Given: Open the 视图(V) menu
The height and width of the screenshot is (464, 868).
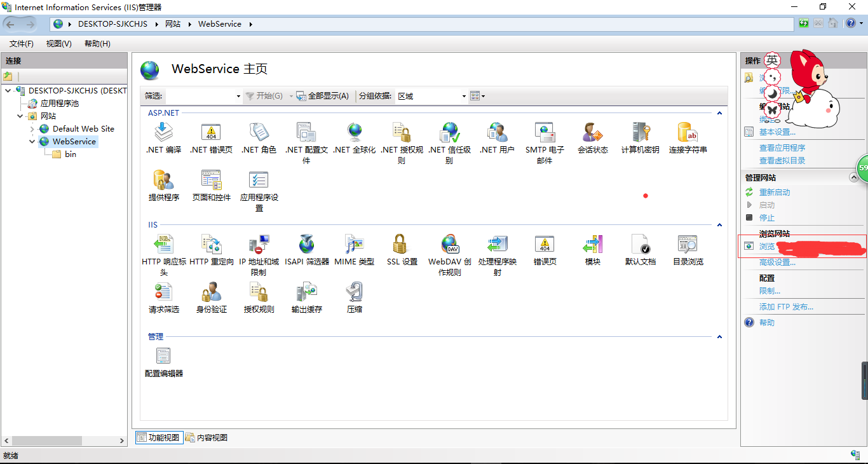Looking at the screenshot, I should 58,43.
